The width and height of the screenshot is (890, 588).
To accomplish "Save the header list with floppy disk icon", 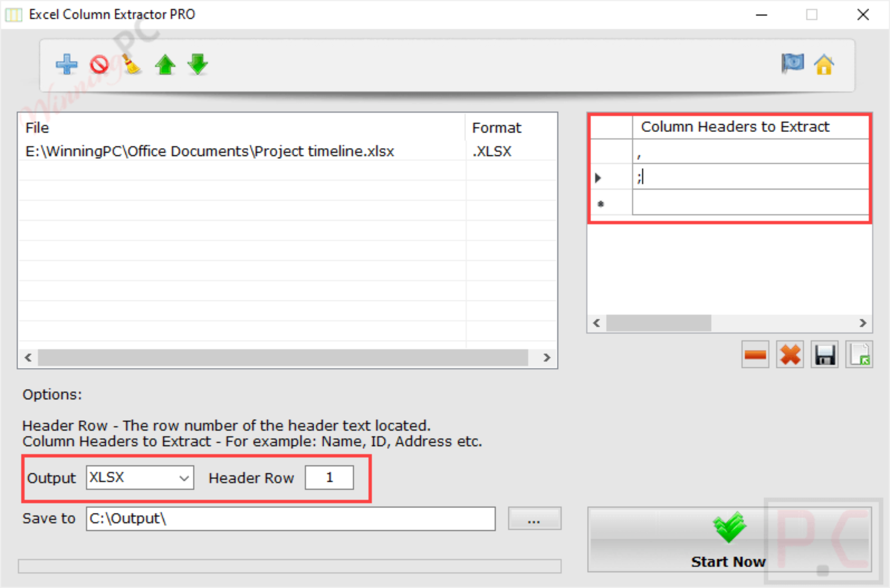I will point(824,355).
